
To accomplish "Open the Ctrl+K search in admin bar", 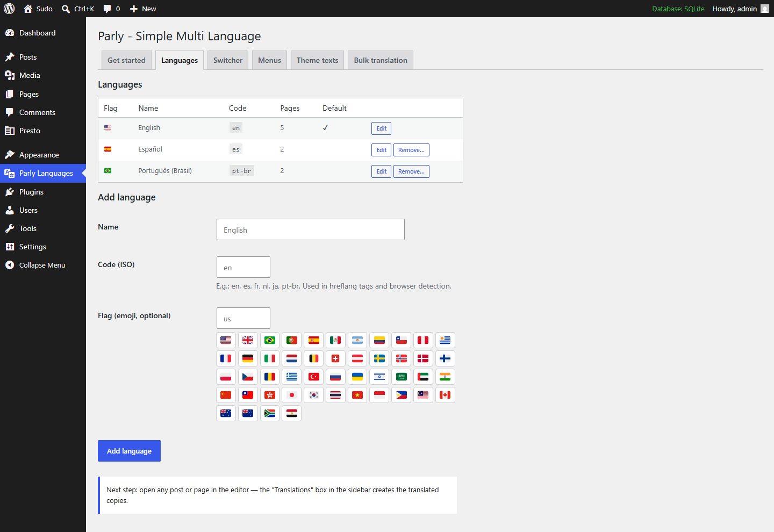I will (78, 9).
